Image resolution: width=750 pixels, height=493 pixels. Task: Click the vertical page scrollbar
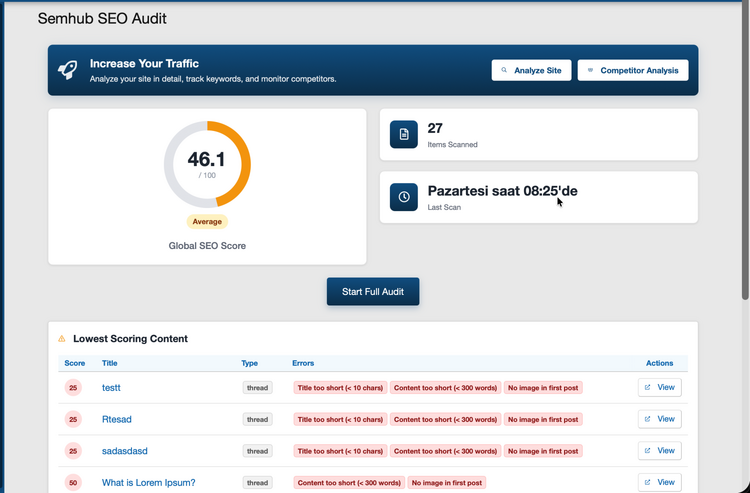click(745, 150)
